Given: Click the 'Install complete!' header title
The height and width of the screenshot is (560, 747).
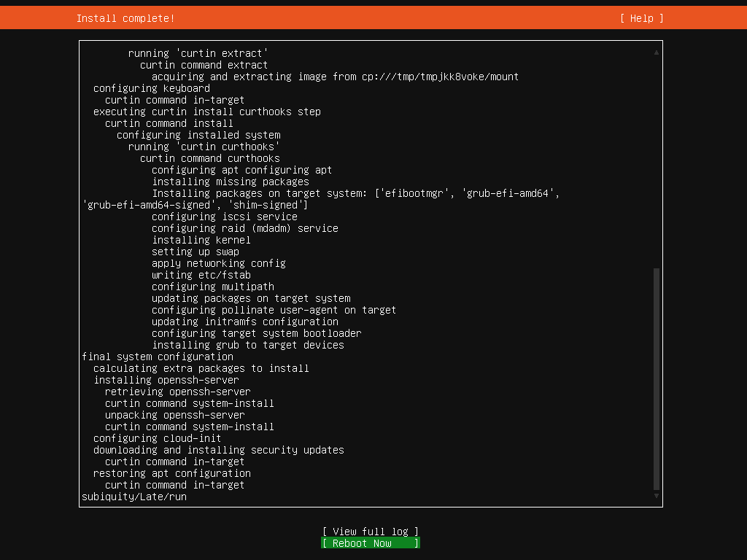Looking at the screenshot, I should tap(125, 18).
